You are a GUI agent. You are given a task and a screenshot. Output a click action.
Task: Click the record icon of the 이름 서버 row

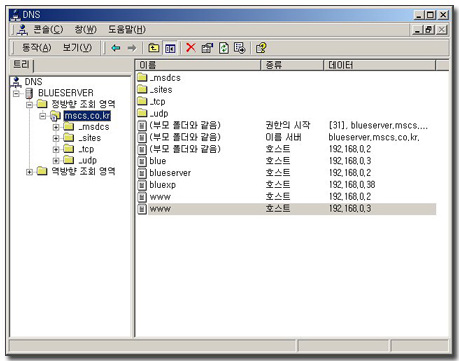142,137
